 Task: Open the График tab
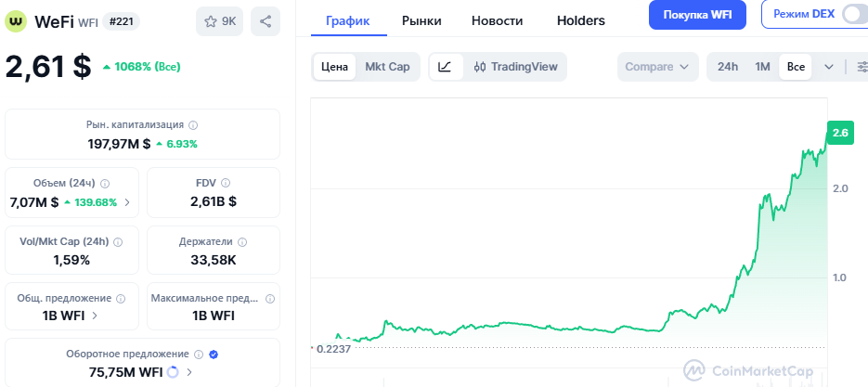348,21
